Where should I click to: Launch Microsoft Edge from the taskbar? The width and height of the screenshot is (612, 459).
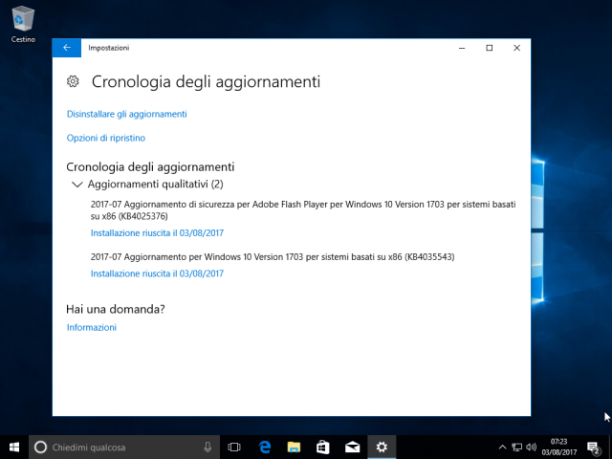coord(265,447)
